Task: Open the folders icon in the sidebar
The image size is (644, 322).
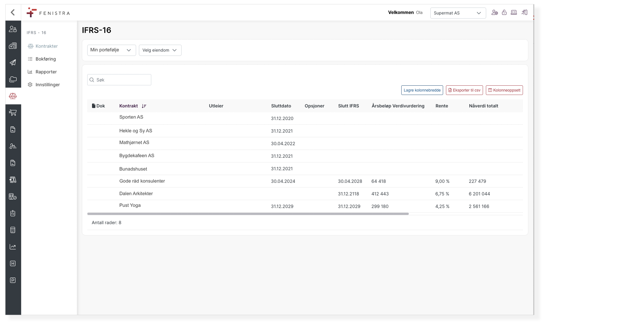Action: 13,79
